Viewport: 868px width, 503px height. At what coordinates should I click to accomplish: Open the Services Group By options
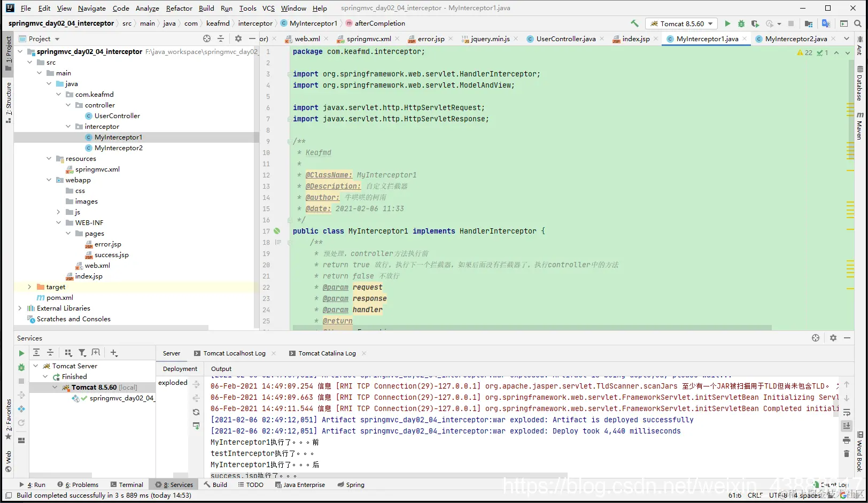(x=68, y=353)
